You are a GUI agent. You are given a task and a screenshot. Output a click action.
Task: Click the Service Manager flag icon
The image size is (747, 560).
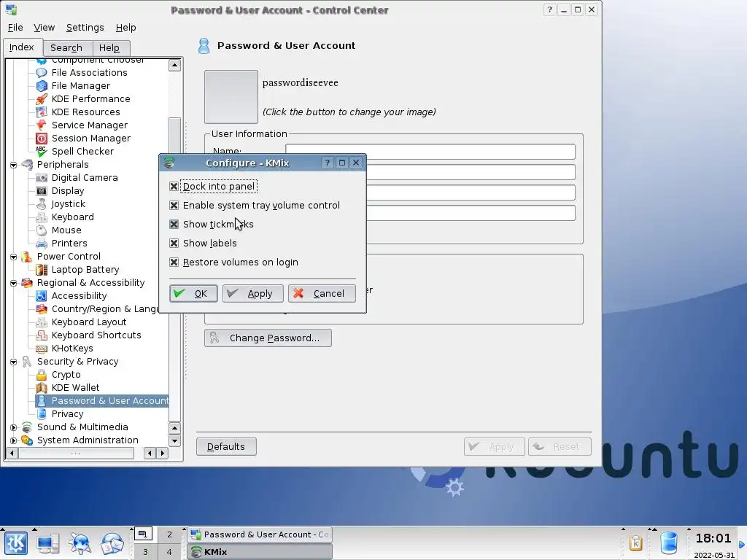(42, 125)
